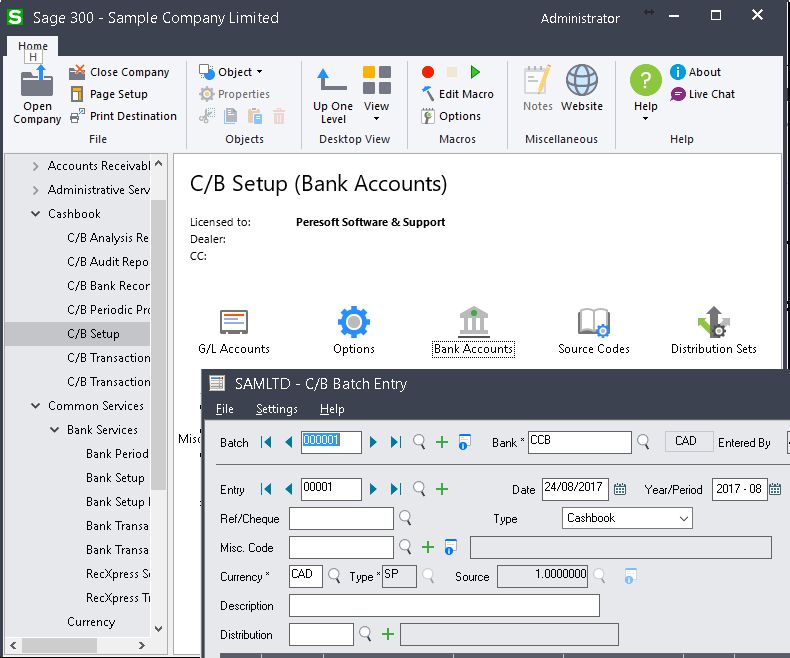
Task: Open the Notes icon
Action: [537, 80]
